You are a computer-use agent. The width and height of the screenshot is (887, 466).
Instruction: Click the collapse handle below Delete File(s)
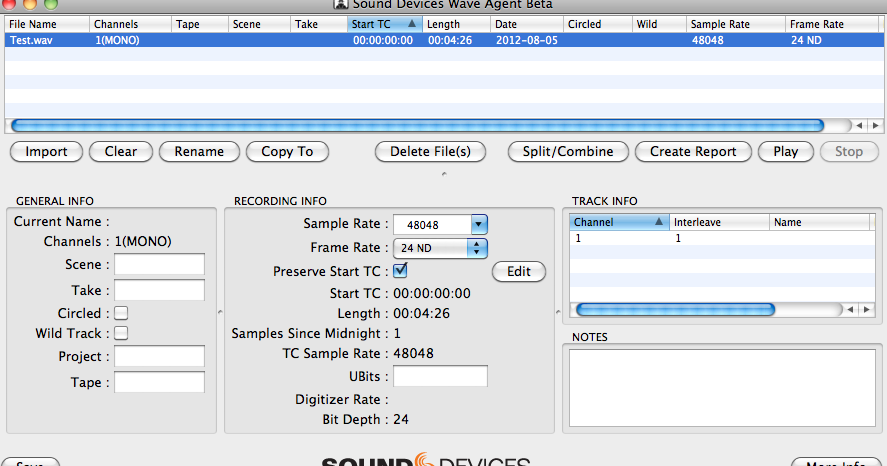coord(444,174)
